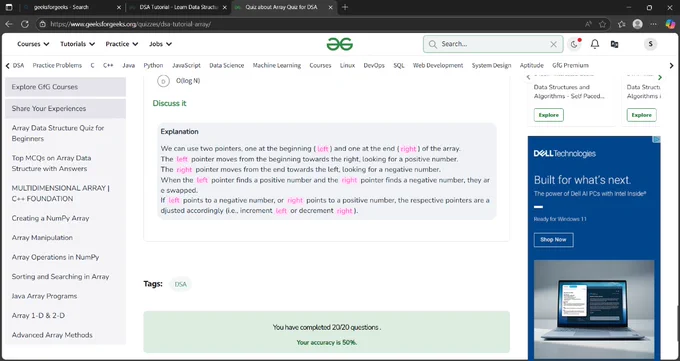The image size is (680, 361).
Task: Previous course carousel arrow
Action: pyautogui.click(x=528, y=77)
